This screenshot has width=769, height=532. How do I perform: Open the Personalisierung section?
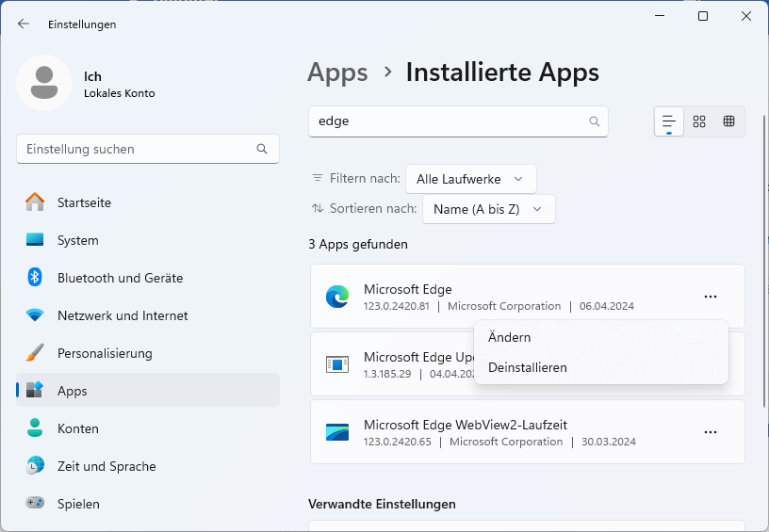[x=105, y=353]
